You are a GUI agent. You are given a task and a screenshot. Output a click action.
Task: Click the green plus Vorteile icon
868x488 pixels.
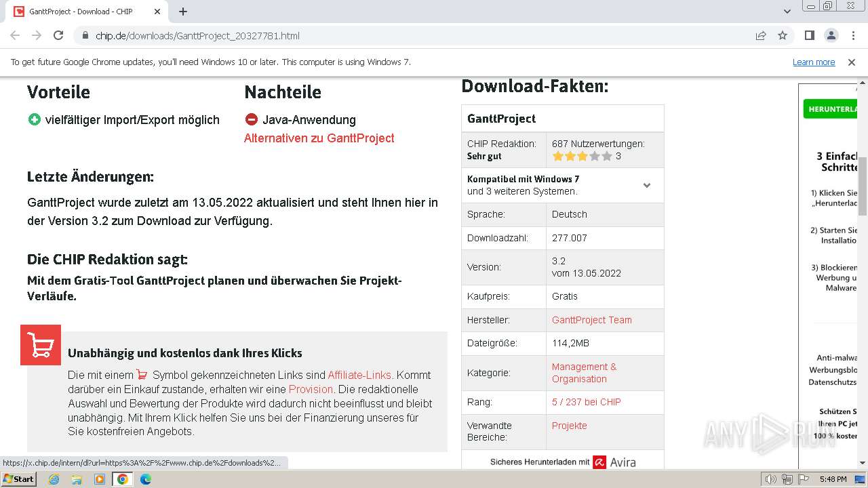tap(35, 119)
